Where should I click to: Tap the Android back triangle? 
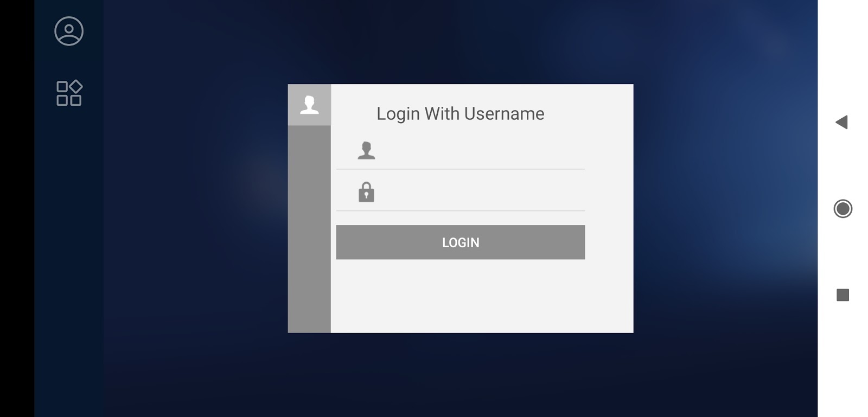coord(842,122)
